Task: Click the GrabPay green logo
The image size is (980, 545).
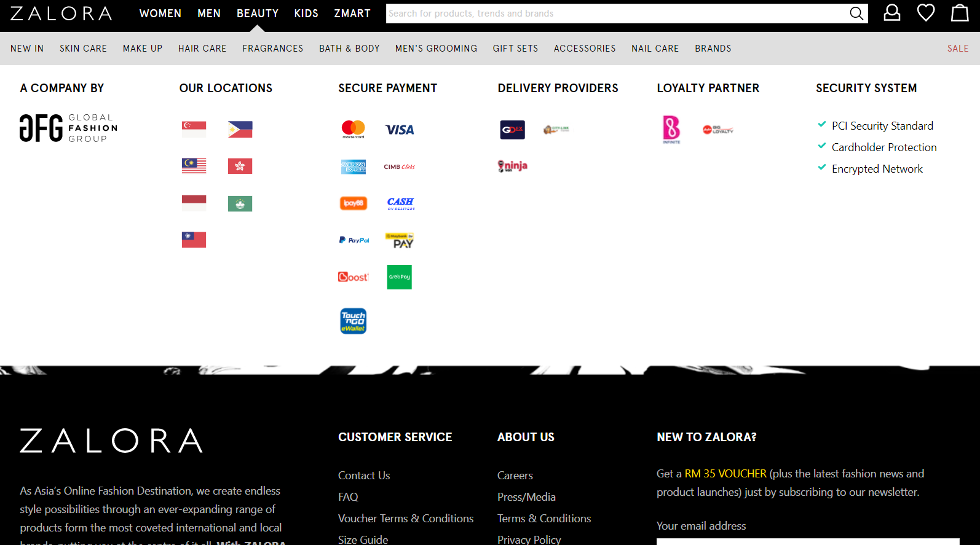Action: [x=400, y=277]
